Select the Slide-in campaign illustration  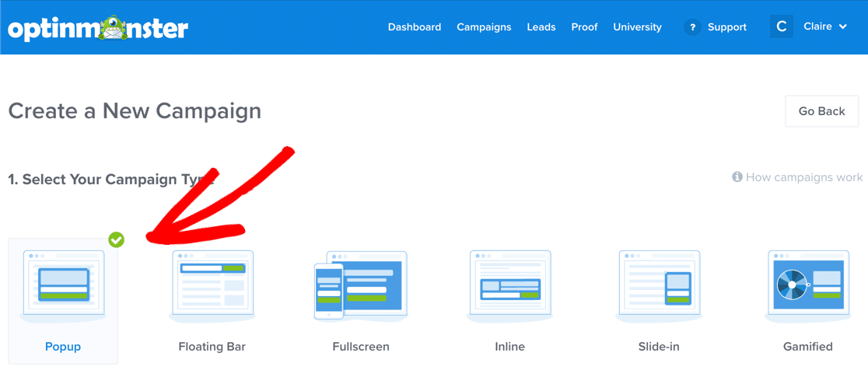pyautogui.click(x=659, y=287)
